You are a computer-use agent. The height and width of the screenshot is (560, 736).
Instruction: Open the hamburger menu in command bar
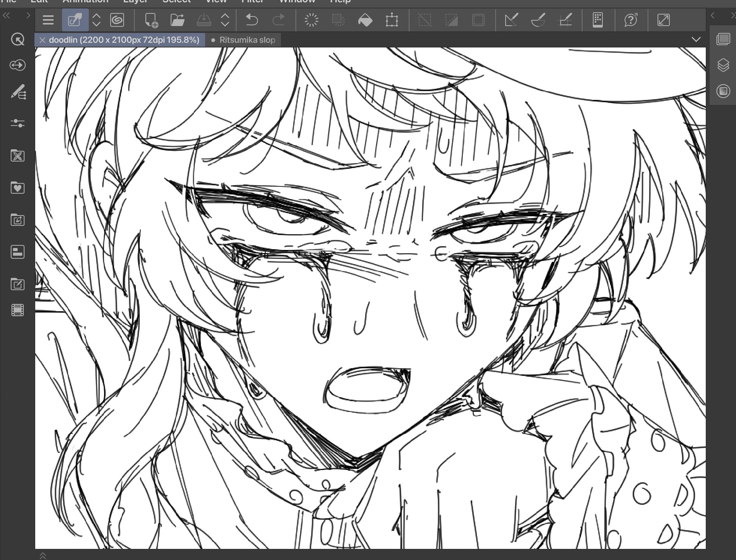[48, 20]
